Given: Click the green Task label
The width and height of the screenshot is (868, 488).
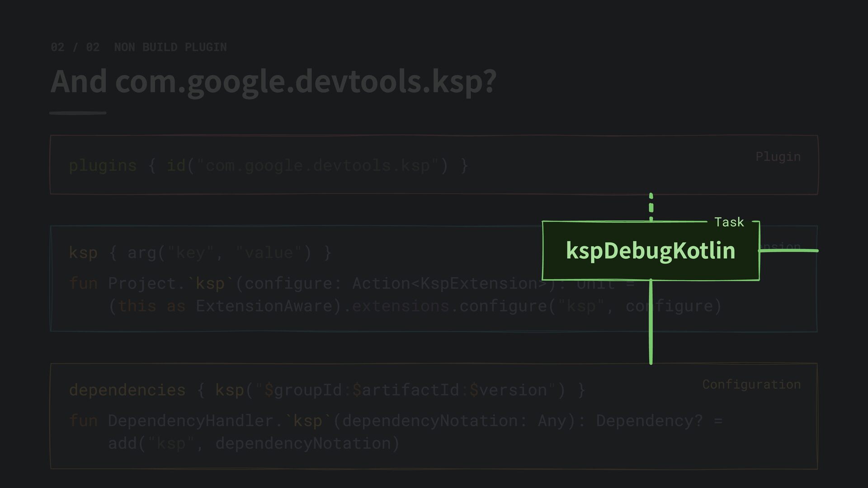Looking at the screenshot, I should coord(729,222).
